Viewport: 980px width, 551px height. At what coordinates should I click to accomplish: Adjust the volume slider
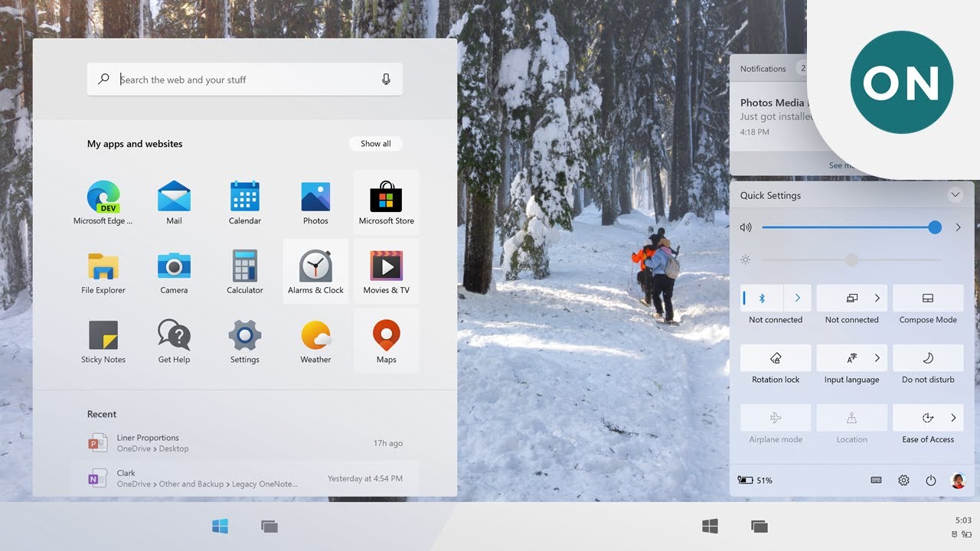click(x=851, y=227)
